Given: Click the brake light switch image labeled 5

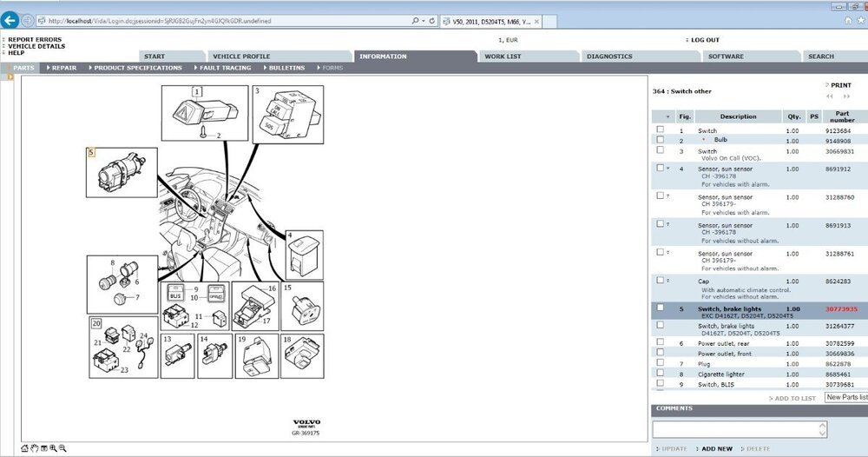Looking at the screenshot, I should coord(120,171).
